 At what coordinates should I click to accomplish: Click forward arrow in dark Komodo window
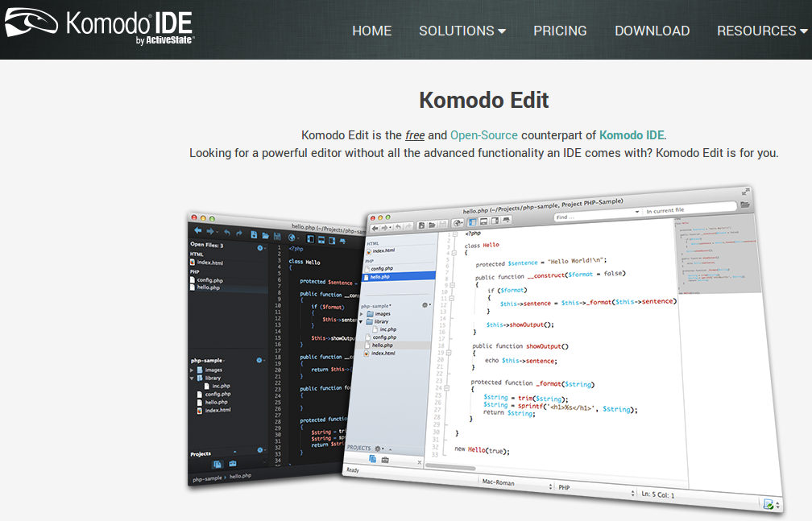pyautogui.click(x=210, y=231)
